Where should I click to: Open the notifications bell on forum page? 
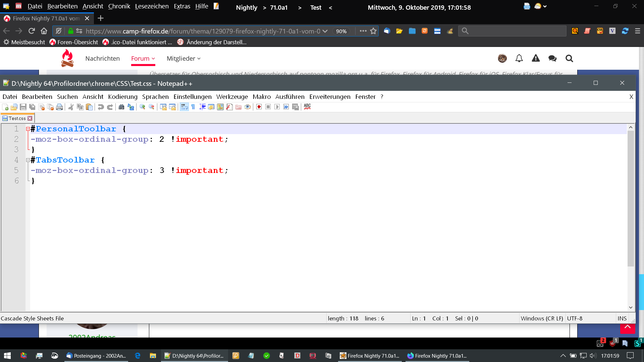pyautogui.click(x=519, y=58)
